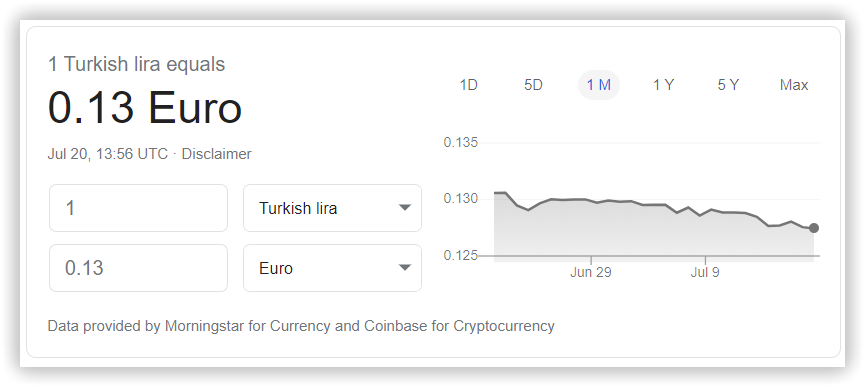
Task: Click the current value dot on chart
Action: (x=814, y=228)
